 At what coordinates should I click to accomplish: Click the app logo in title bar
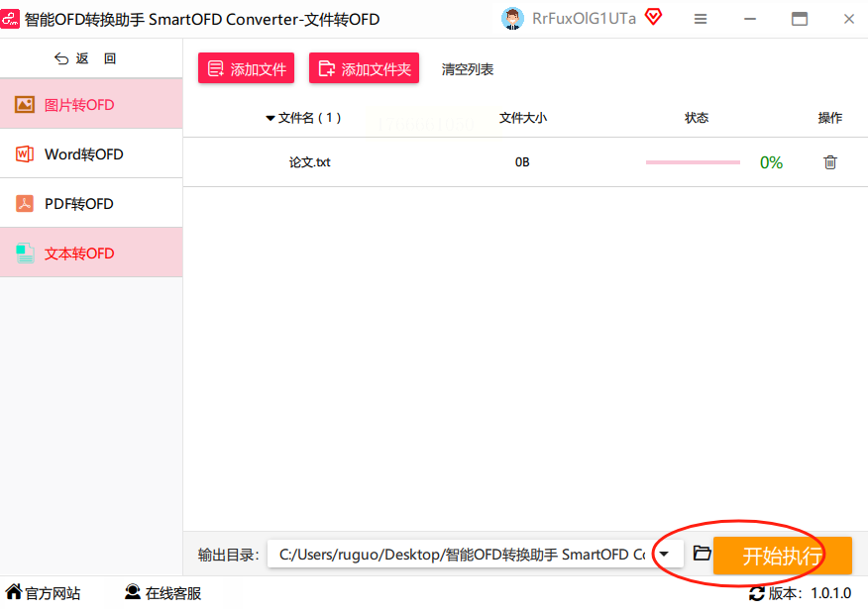tap(10, 19)
